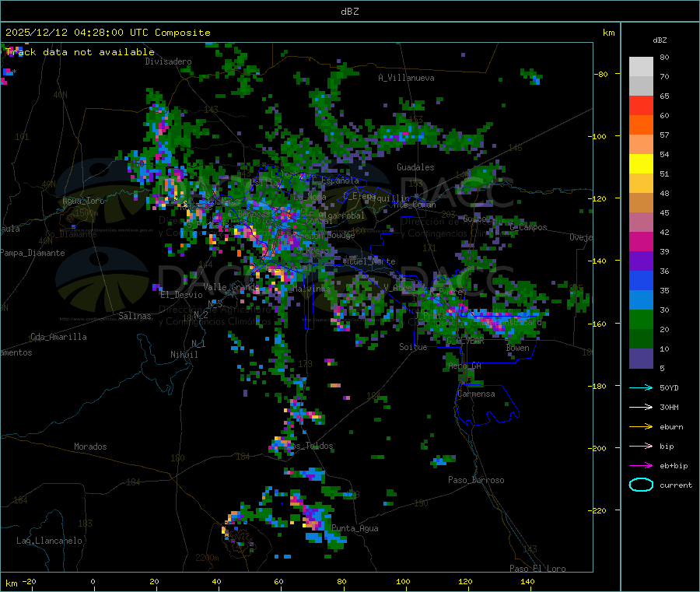Click 'Track data not available' message
This screenshot has height=592, width=700.
pos(80,52)
